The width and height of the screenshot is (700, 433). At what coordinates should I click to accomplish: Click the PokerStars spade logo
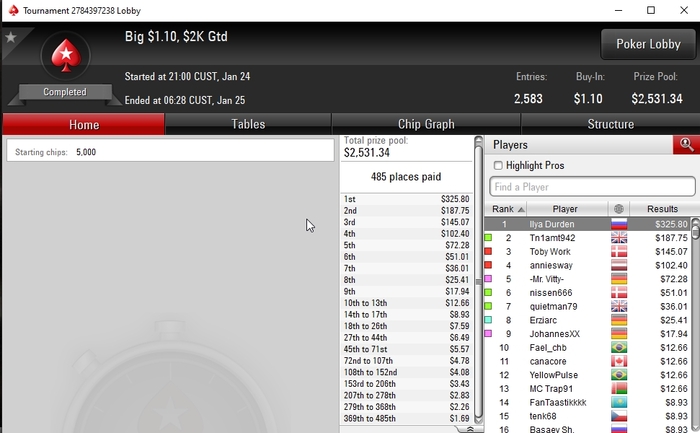[x=66, y=56]
